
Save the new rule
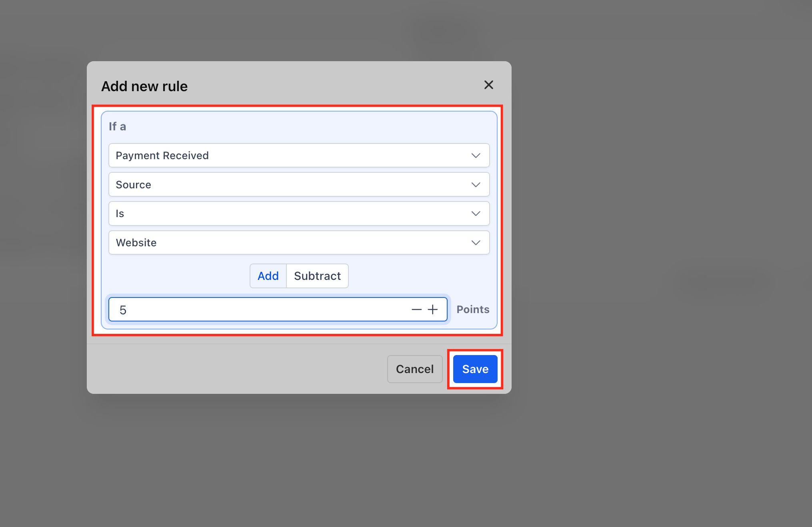point(475,369)
